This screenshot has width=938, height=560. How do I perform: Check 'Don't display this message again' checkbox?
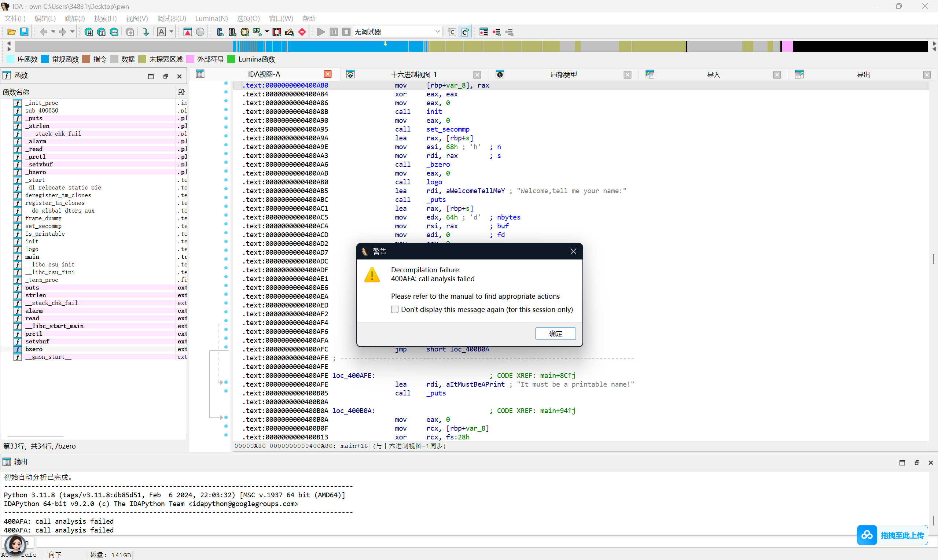coord(395,309)
